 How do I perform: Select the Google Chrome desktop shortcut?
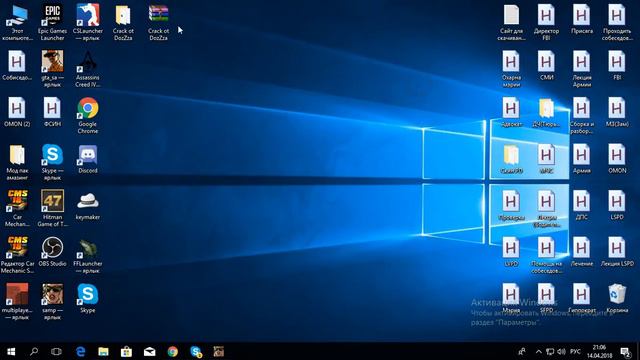tap(87, 116)
